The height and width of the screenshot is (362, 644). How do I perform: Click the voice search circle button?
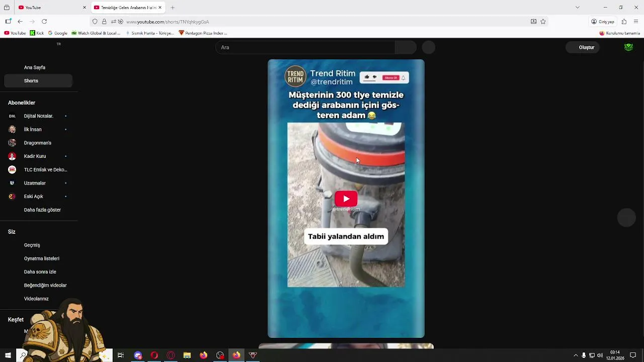click(x=429, y=47)
